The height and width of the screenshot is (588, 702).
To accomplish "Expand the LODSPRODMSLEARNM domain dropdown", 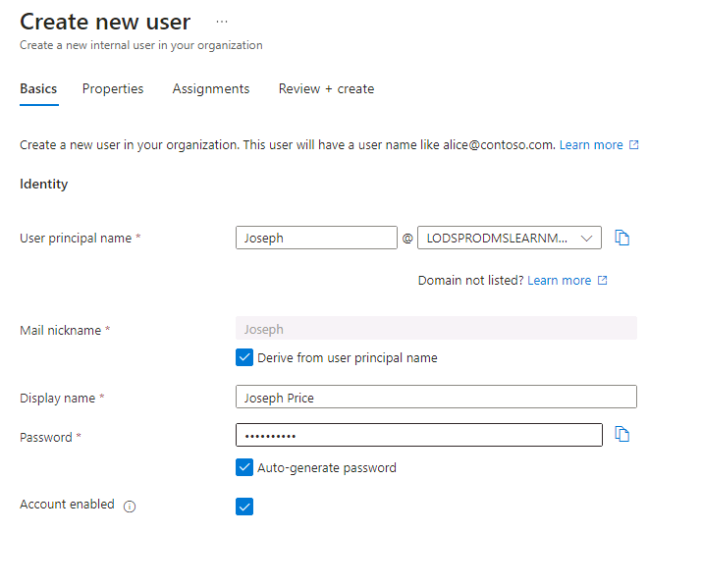I will (x=509, y=238).
